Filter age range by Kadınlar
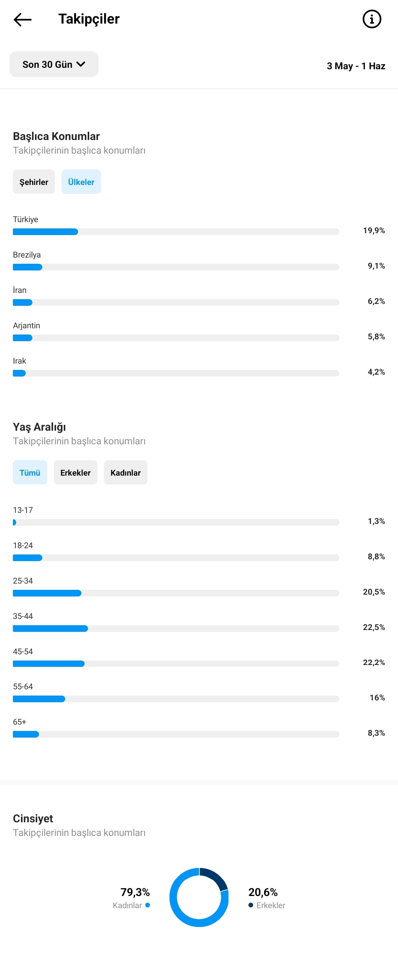Image resolution: width=398 pixels, height=980 pixels. pyautogui.click(x=126, y=472)
